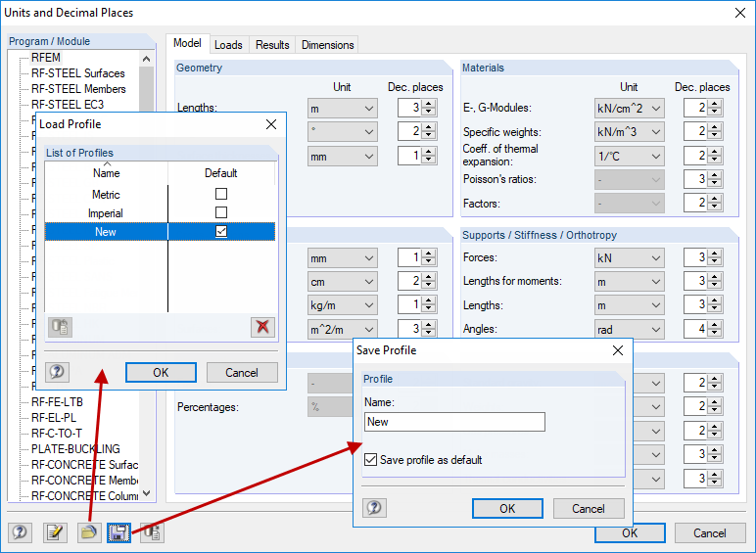The image size is (756, 553).
Task: Click OK in the Save Profile dialog
Action: point(507,508)
